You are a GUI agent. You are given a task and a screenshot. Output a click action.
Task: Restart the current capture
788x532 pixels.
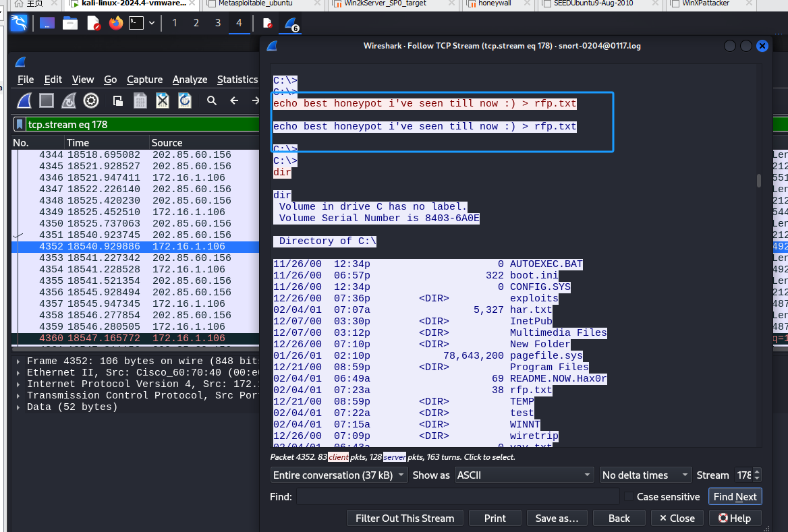68,101
